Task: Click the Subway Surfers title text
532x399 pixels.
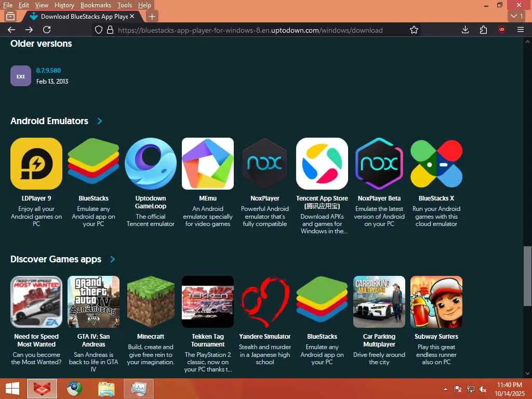Action: click(436, 337)
